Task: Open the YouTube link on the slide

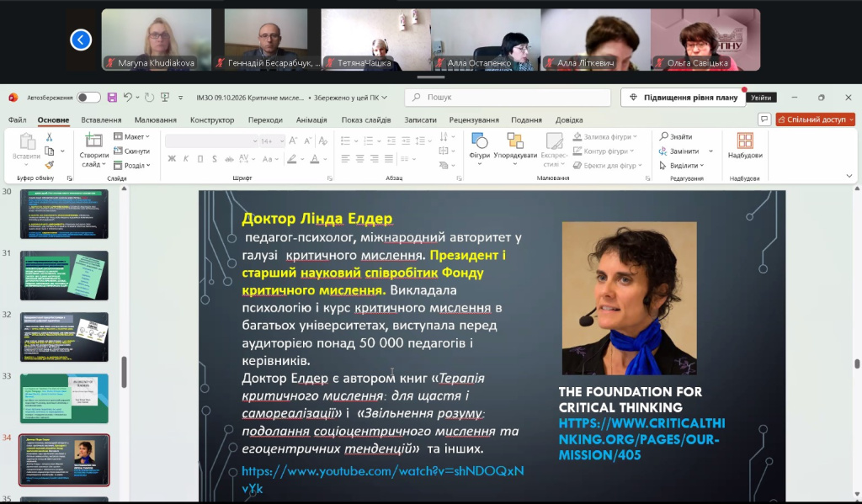Action: click(383, 480)
